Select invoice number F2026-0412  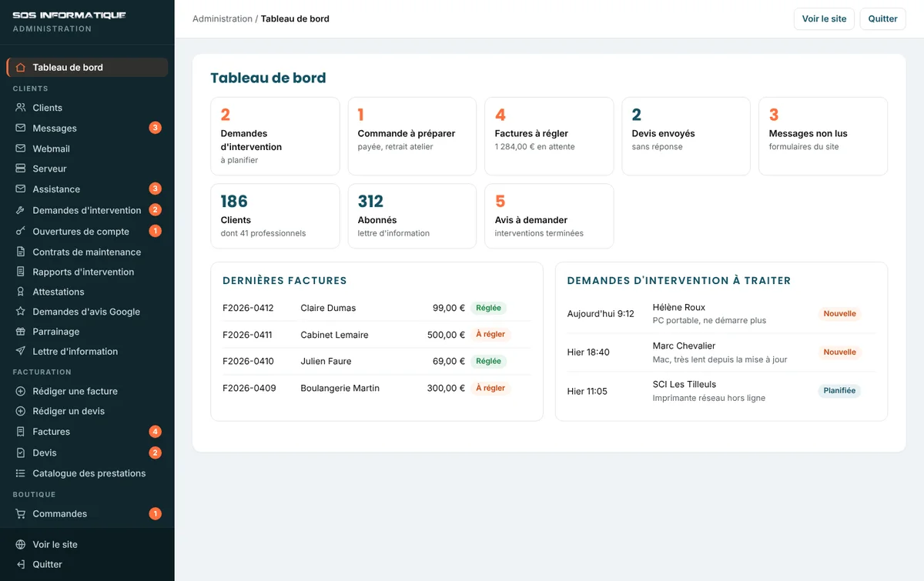[248, 308]
